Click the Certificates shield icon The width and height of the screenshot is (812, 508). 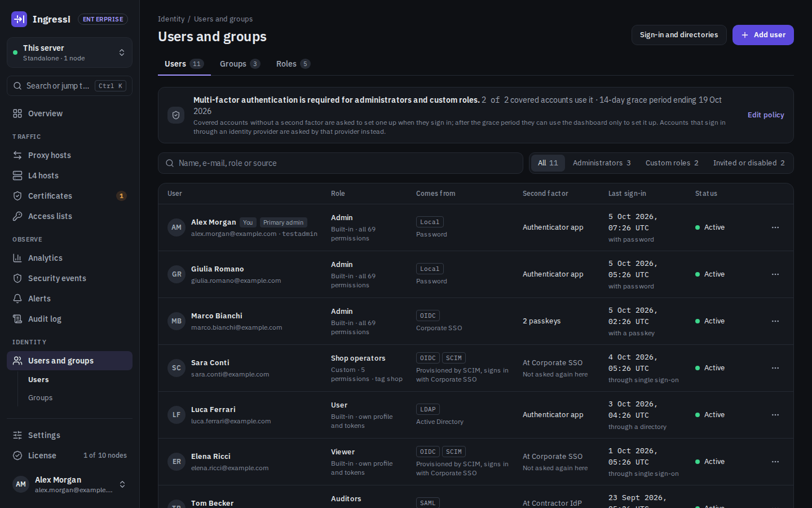point(17,196)
